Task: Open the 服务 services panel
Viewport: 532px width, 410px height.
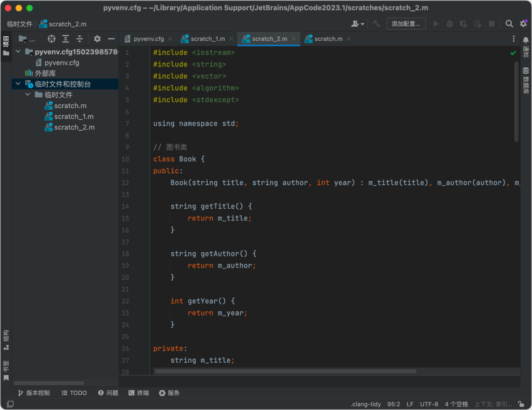Action: click(169, 393)
